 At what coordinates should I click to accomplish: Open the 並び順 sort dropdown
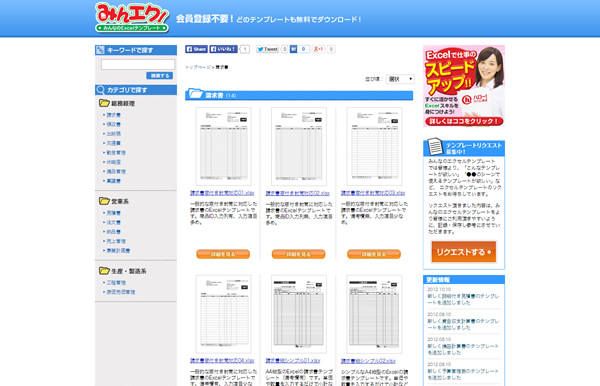click(400, 79)
